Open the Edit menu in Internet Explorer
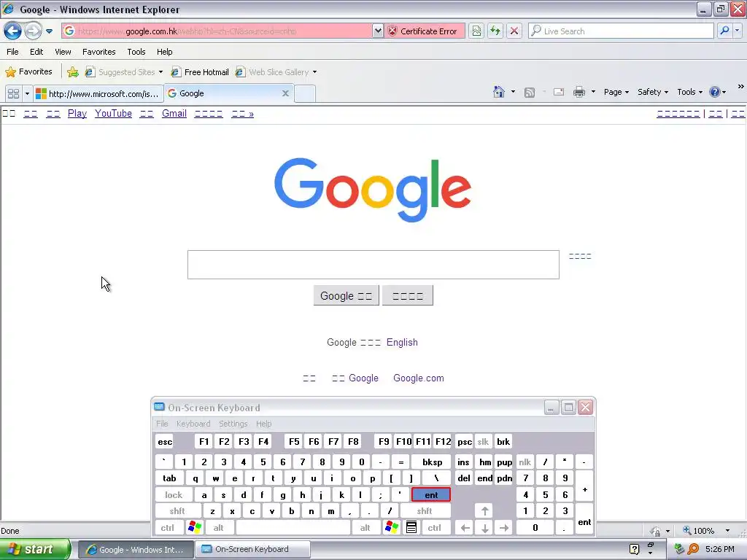 tap(36, 52)
